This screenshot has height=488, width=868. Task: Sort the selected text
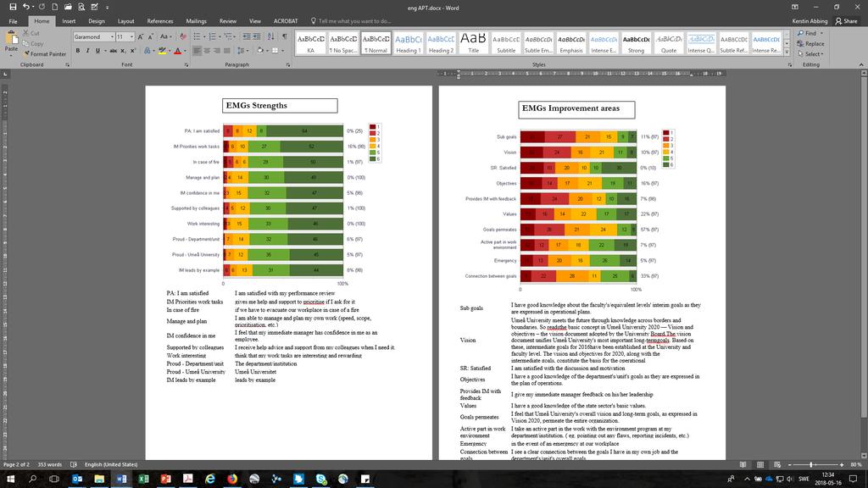click(x=270, y=36)
